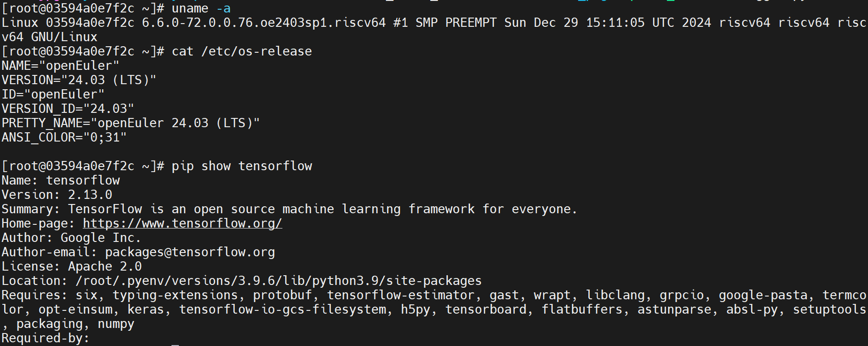Click the 'uname -a' command text
The image size is (868, 346).
point(201,8)
